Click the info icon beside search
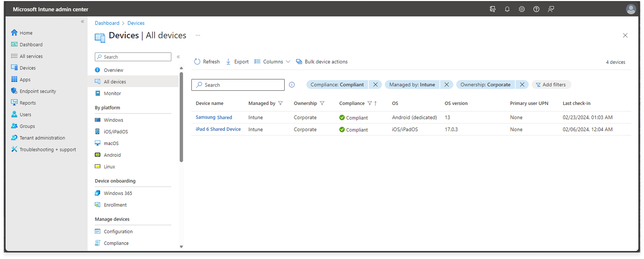 (x=292, y=85)
